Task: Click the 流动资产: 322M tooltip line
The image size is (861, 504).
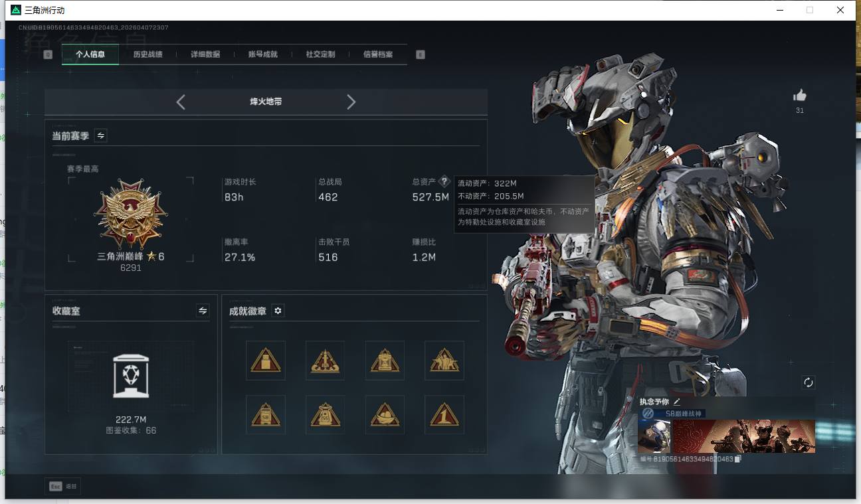Action: coord(487,183)
